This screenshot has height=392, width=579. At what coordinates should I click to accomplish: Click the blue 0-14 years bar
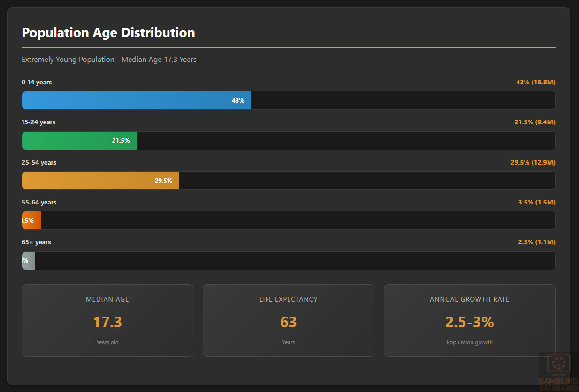[136, 100]
